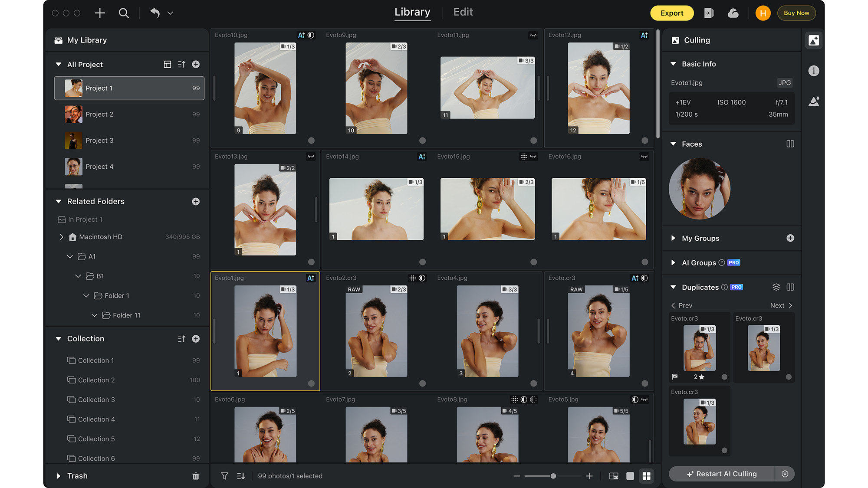
Task: Open the orange H account avatar
Action: [x=763, y=13]
